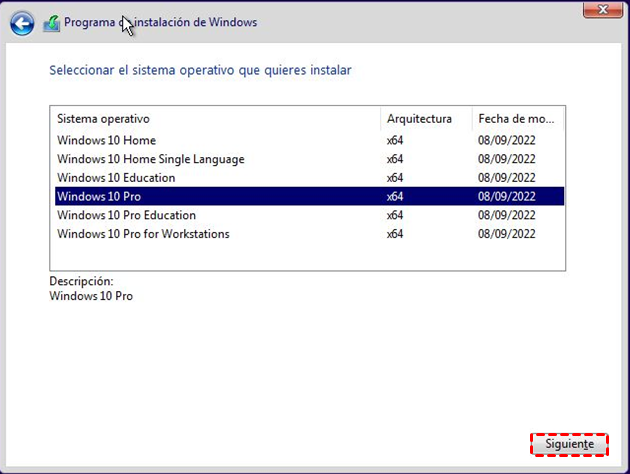Click the Fecha de mo... column header

(518, 119)
